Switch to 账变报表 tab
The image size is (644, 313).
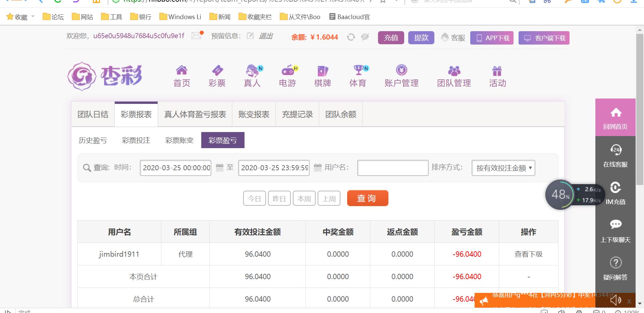pos(254,115)
